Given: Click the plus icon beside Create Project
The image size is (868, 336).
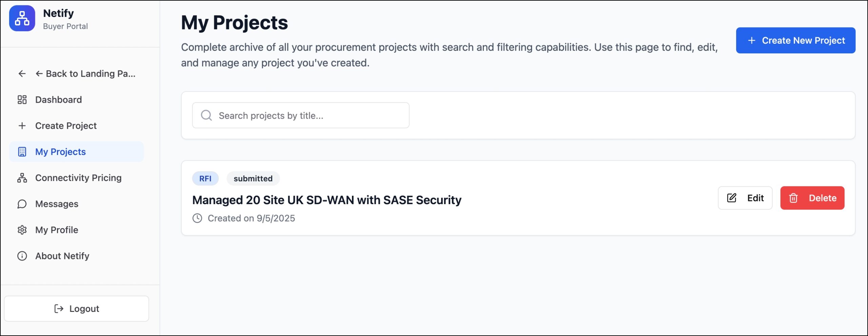Looking at the screenshot, I should 22,126.
